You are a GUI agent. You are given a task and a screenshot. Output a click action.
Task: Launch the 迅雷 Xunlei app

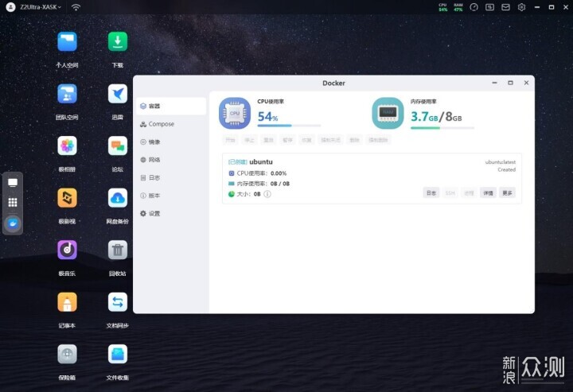[x=118, y=94]
